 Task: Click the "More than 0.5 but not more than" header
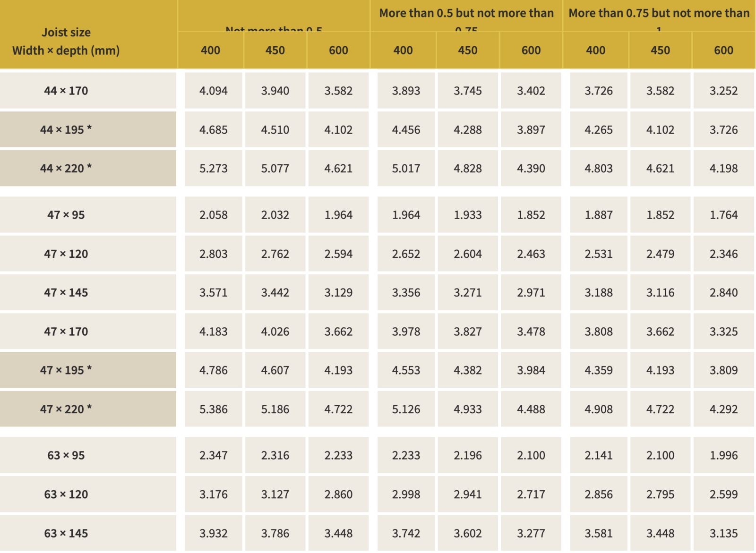coord(466,13)
